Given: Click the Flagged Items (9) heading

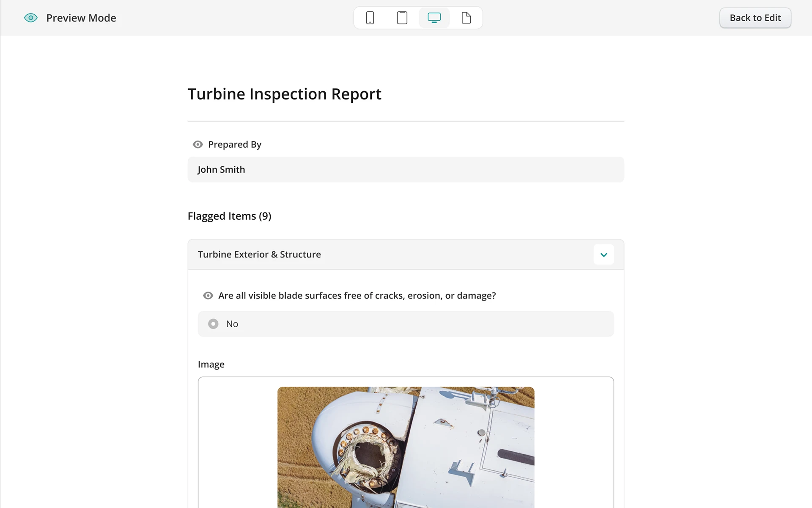Looking at the screenshot, I should coord(229,216).
